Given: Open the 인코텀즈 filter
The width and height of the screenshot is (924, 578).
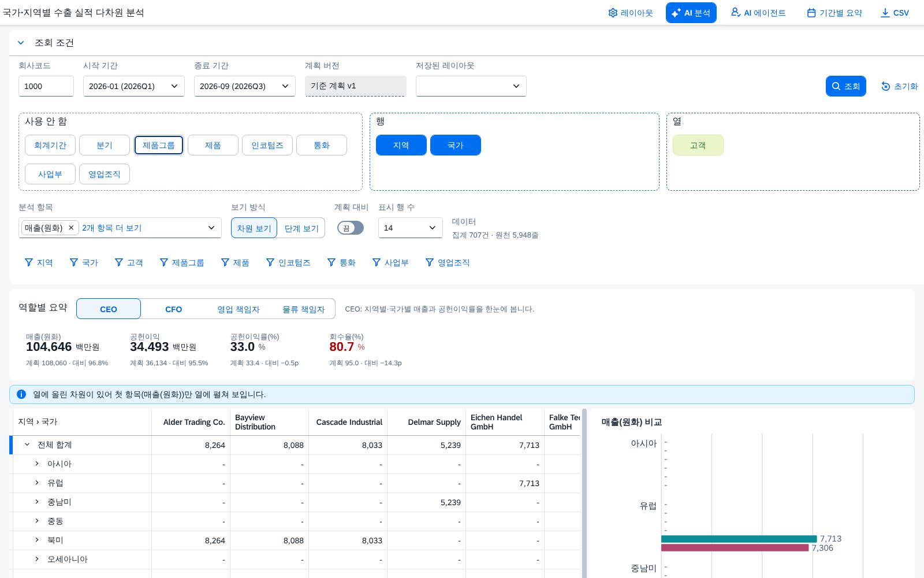Looking at the screenshot, I should pos(288,262).
